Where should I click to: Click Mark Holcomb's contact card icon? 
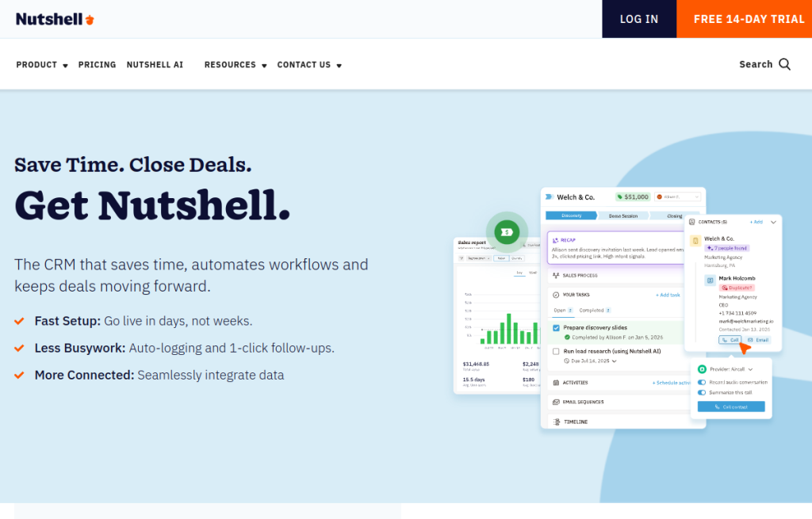710,280
